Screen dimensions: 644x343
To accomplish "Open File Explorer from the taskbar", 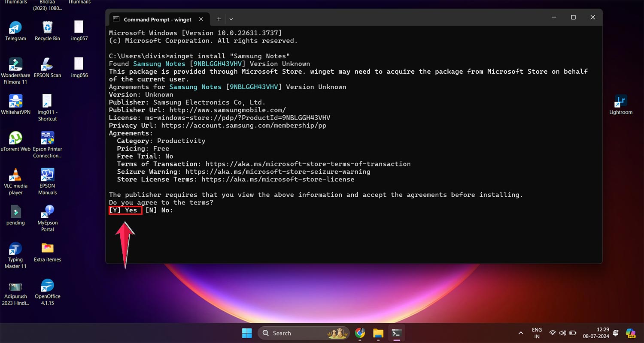I will (x=378, y=333).
